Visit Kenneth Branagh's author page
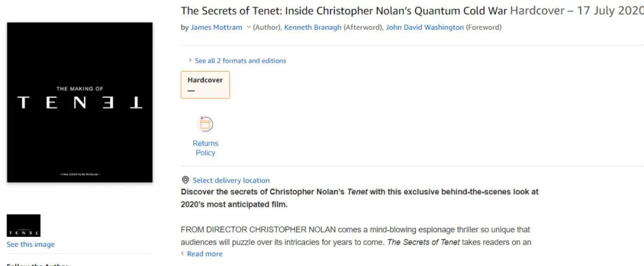This screenshot has height=266, width=644. coord(312,27)
